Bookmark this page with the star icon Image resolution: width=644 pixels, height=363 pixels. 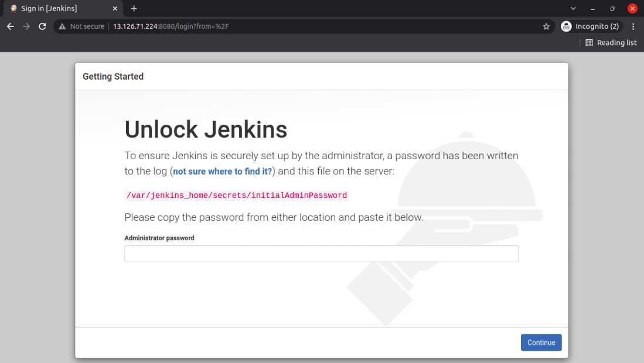coord(546,26)
